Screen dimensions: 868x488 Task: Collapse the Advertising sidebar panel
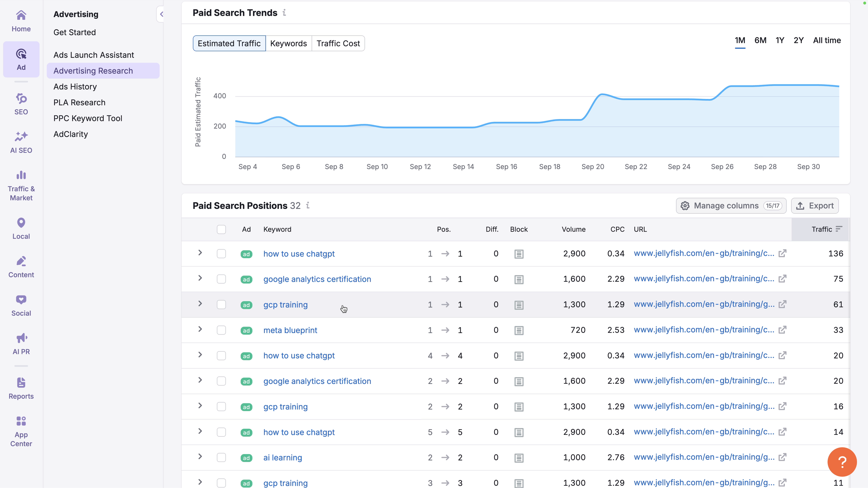162,14
